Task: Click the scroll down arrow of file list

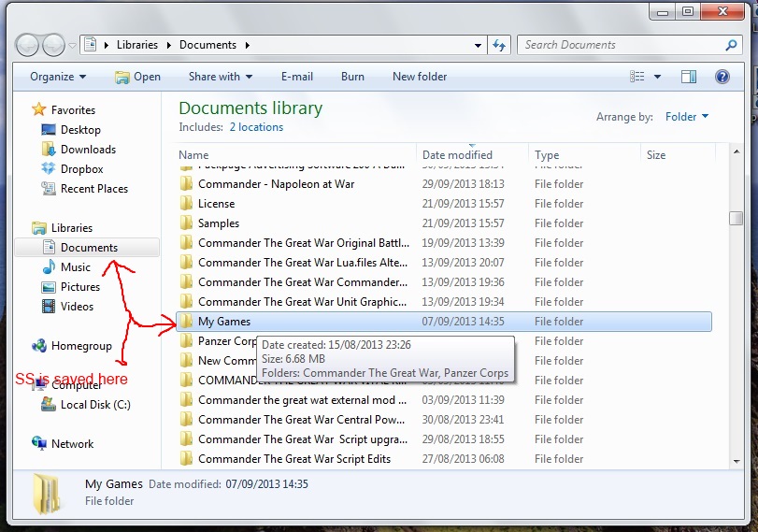Action: click(737, 461)
